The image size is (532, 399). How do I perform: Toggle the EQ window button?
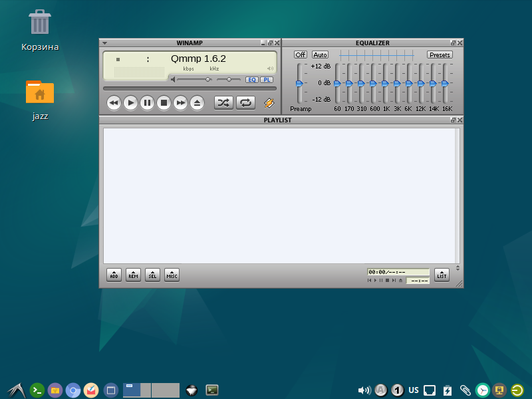point(252,80)
